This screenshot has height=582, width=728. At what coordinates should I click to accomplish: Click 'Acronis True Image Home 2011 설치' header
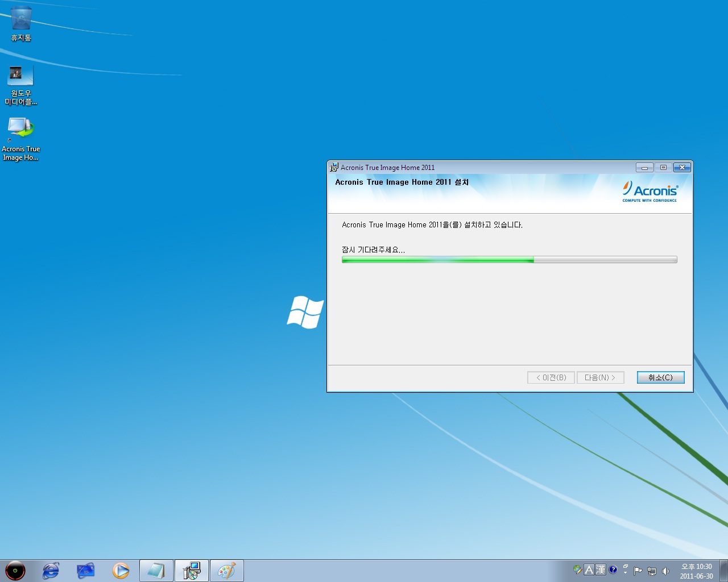pyautogui.click(x=402, y=182)
